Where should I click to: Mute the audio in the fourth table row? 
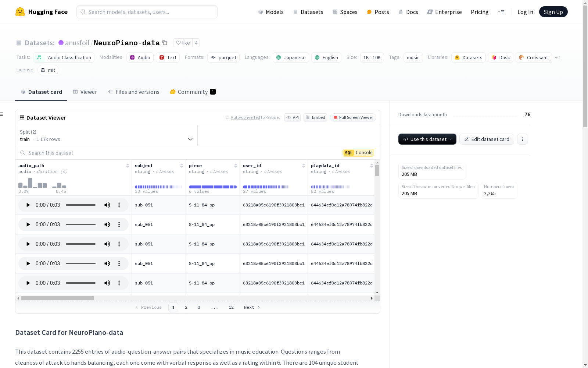coord(107,263)
